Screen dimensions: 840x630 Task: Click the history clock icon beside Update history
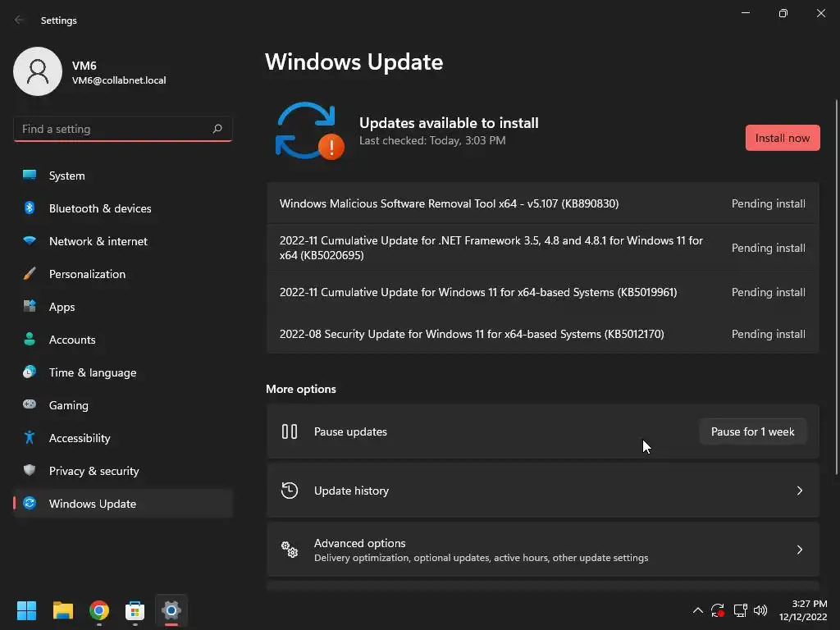[290, 491]
